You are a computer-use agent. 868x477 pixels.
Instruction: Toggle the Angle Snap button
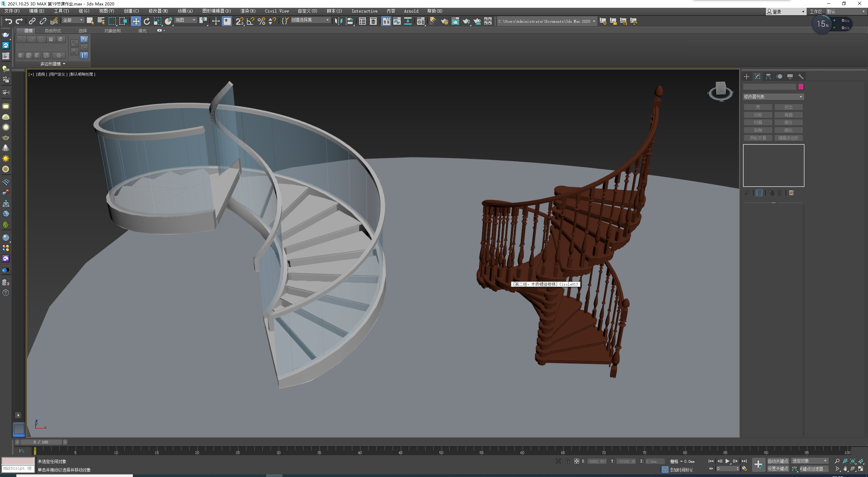250,21
